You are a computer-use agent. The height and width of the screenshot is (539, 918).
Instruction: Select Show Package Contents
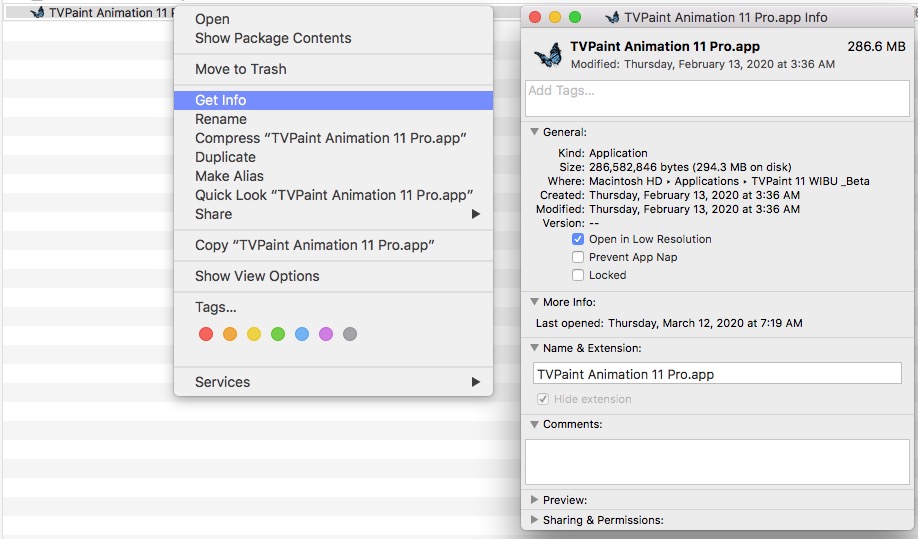333,38
